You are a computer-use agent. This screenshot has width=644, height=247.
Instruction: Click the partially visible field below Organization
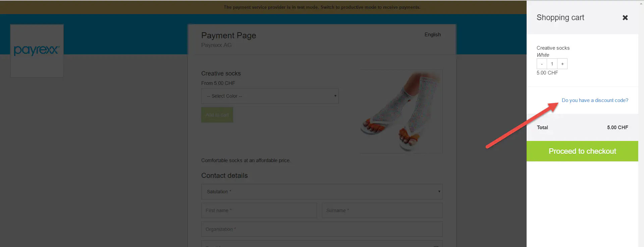click(x=322, y=244)
